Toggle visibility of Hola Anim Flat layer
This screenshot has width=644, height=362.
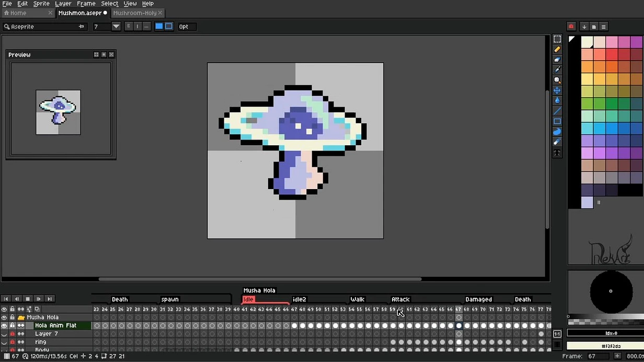[4, 325]
